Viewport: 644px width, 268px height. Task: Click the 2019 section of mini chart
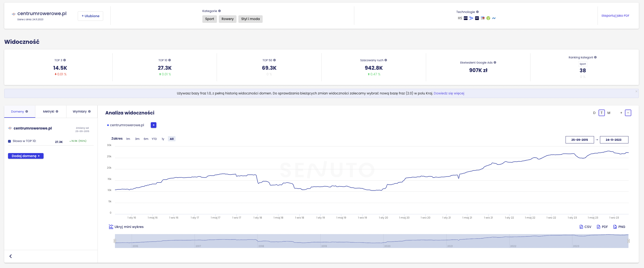click(x=352, y=241)
